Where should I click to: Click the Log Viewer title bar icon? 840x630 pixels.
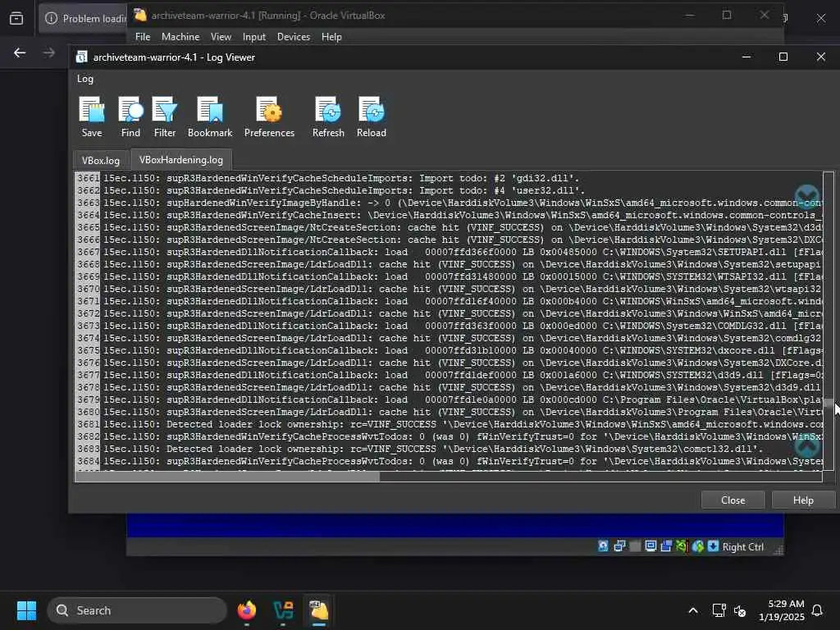(81, 57)
